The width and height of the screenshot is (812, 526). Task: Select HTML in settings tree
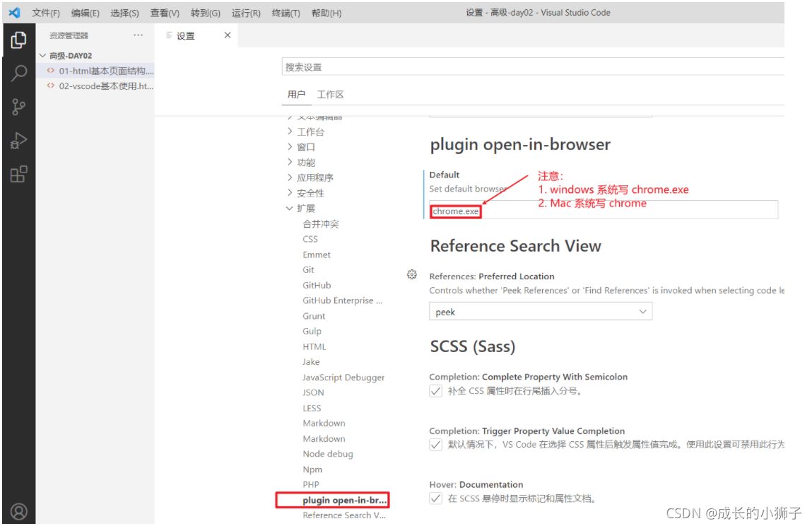point(314,346)
